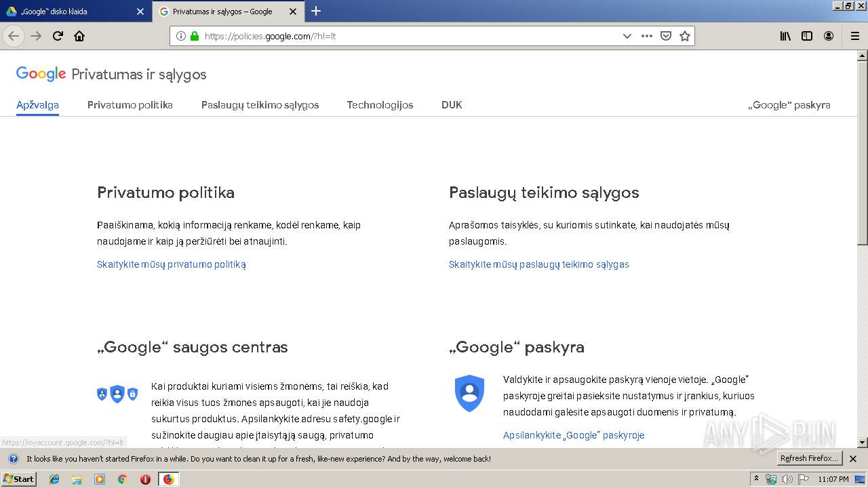
Task: Open the DUK navigation tab
Action: (452, 105)
